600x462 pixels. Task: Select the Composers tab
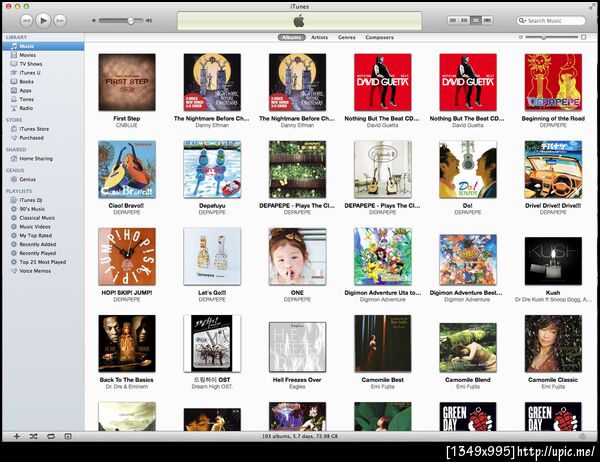coord(379,37)
